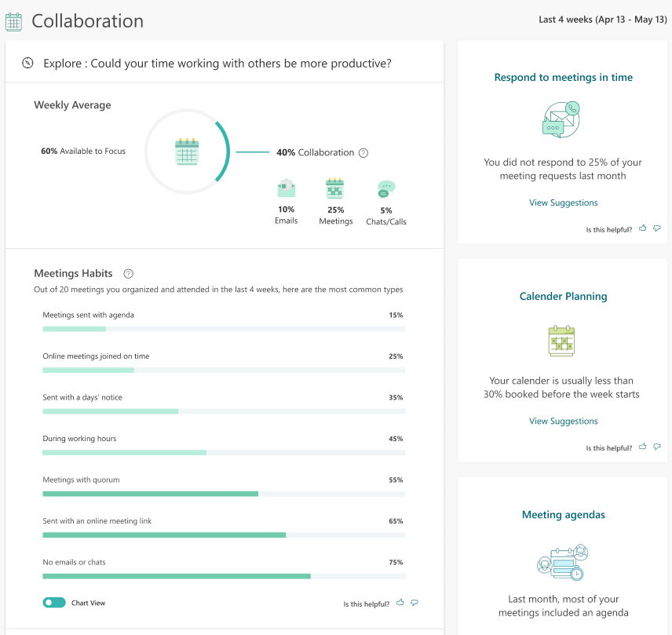672x635 pixels.
Task: Thumbs down the Meetings Habits section
Action: point(415,603)
